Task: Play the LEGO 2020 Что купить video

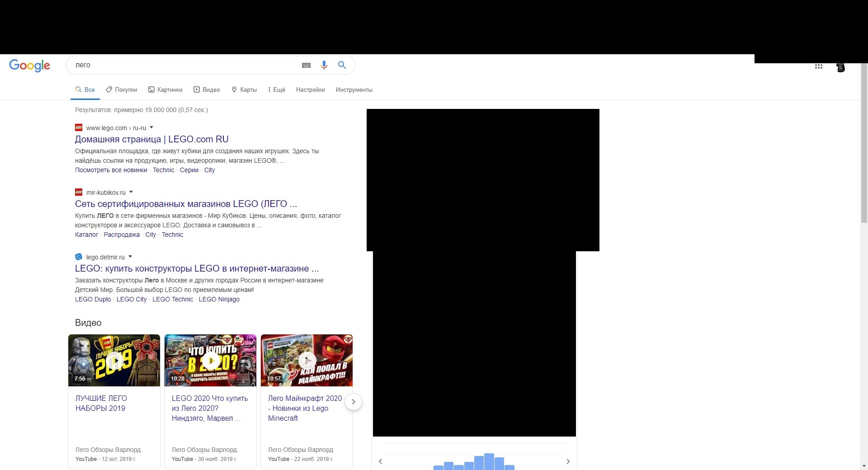Action: [x=211, y=360]
